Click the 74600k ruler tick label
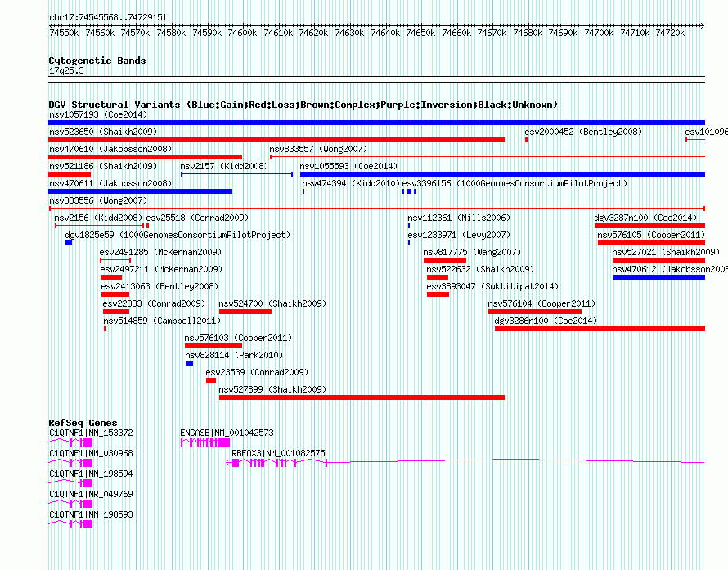Screen dimensions: 728x570 coord(242,33)
